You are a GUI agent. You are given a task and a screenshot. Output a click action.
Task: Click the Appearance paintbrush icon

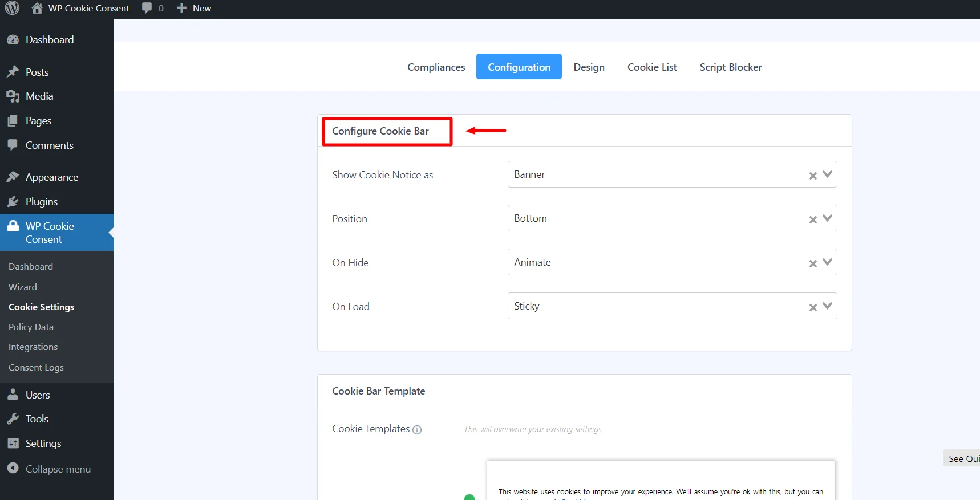(x=13, y=177)
